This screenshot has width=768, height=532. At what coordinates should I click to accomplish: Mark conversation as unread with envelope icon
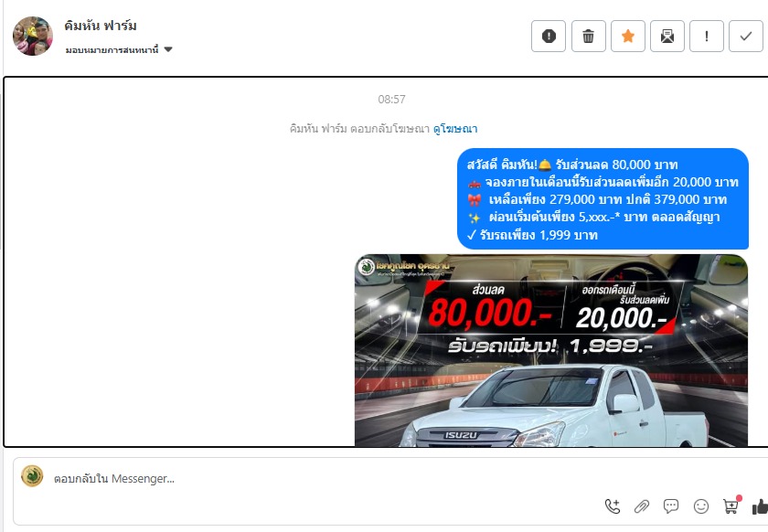(x=667, y=36)
